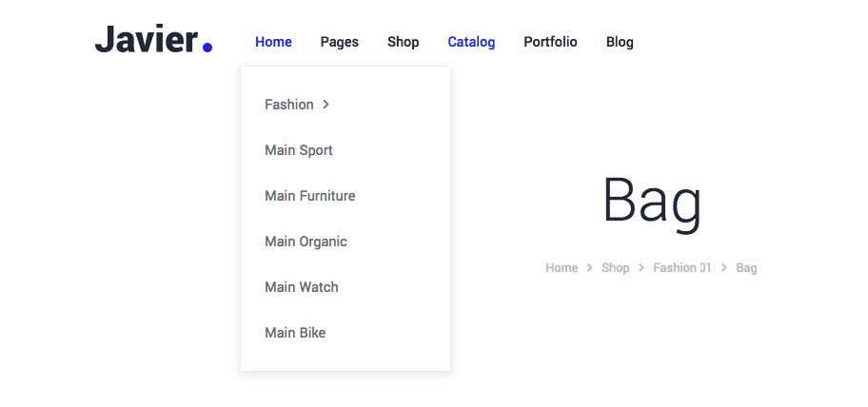
Task: Open Fashion 01 breadcrumb link
Action: pyautogui.click(x=681, y=268)
